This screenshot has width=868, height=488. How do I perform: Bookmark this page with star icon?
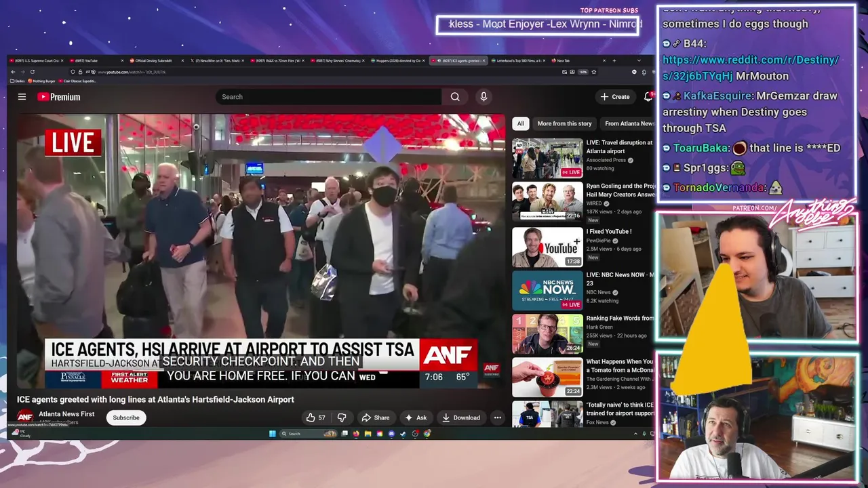tap(594, 72)
